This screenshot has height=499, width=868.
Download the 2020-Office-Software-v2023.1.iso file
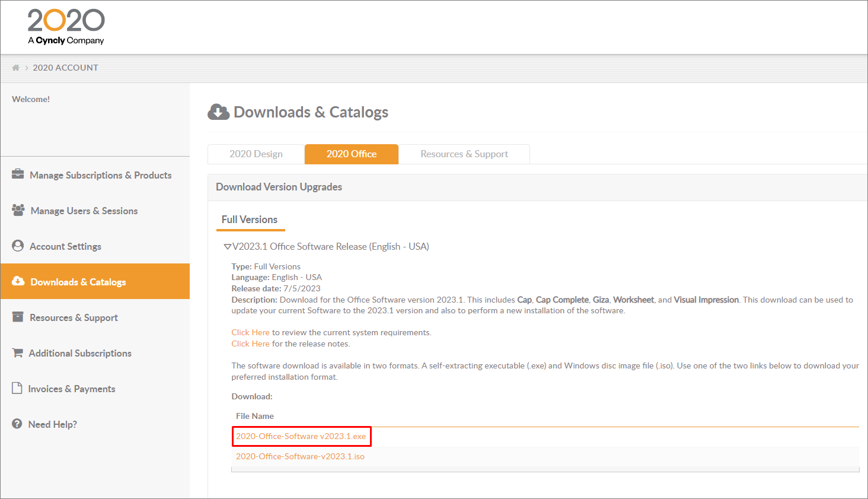coord(300,456)
